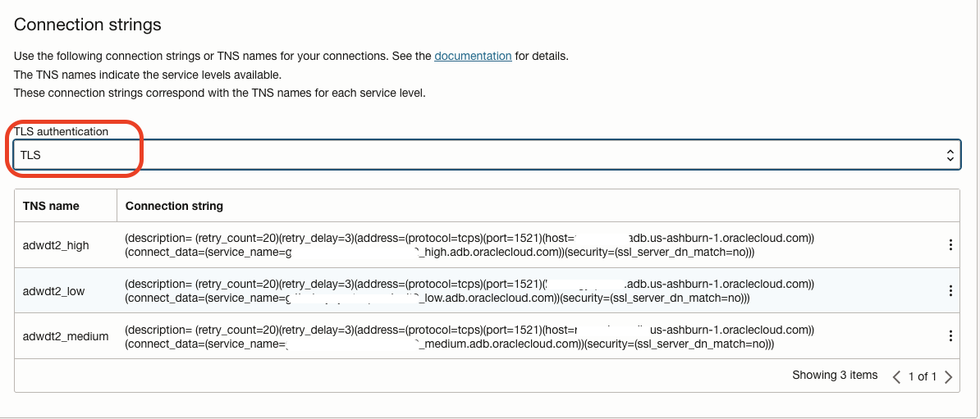Open actions menu for adwdt2_medium row
980x419 pixels.
pos(950,336)
